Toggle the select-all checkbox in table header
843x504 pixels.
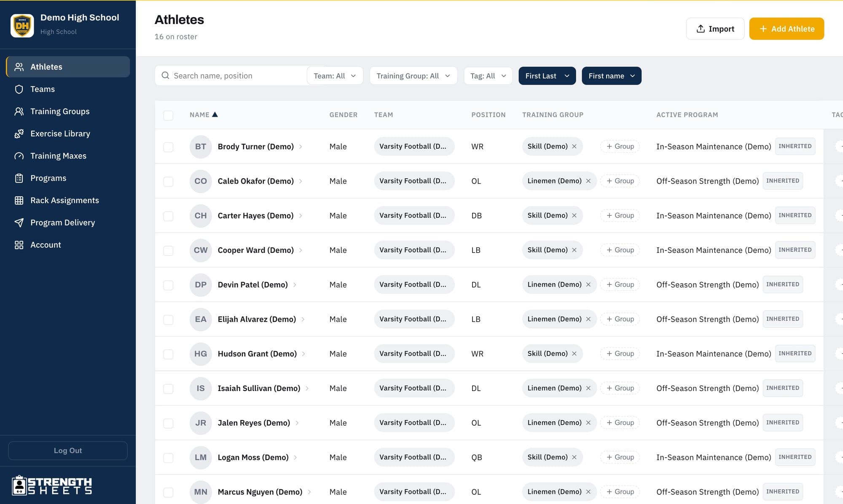point(168,115)
